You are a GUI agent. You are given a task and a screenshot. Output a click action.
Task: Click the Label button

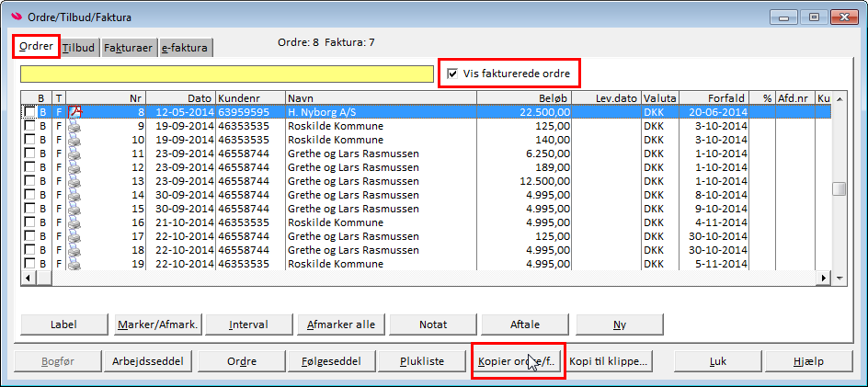point(63,324)
